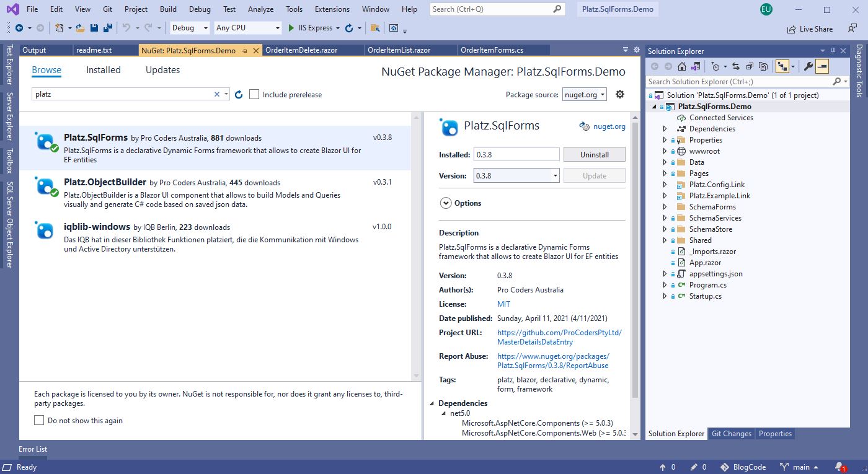This screenshot has width=868, height=474.
Task: Click the main branch in status bar
Action: 799,467
